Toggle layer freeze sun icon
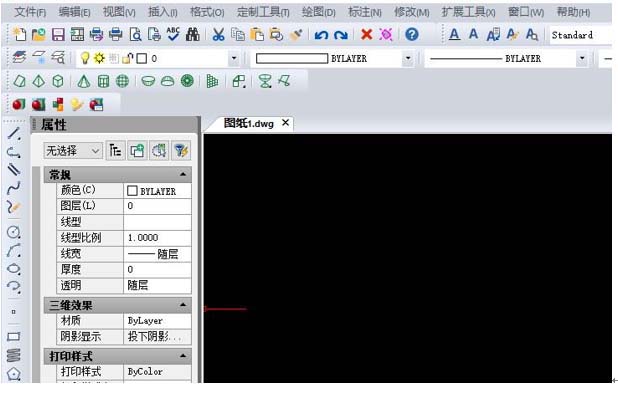This screenshot has width=618, height=394. coord(99,58)
